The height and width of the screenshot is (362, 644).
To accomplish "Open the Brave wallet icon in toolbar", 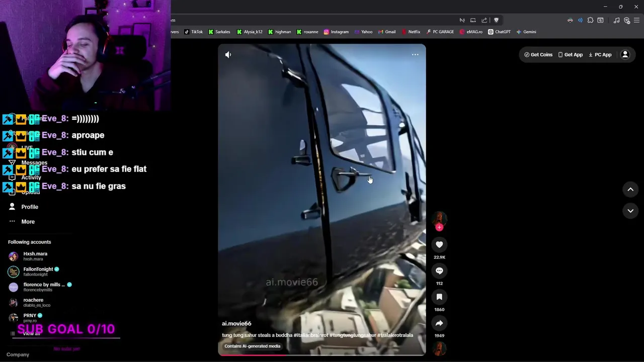I will tap(600, 20).
